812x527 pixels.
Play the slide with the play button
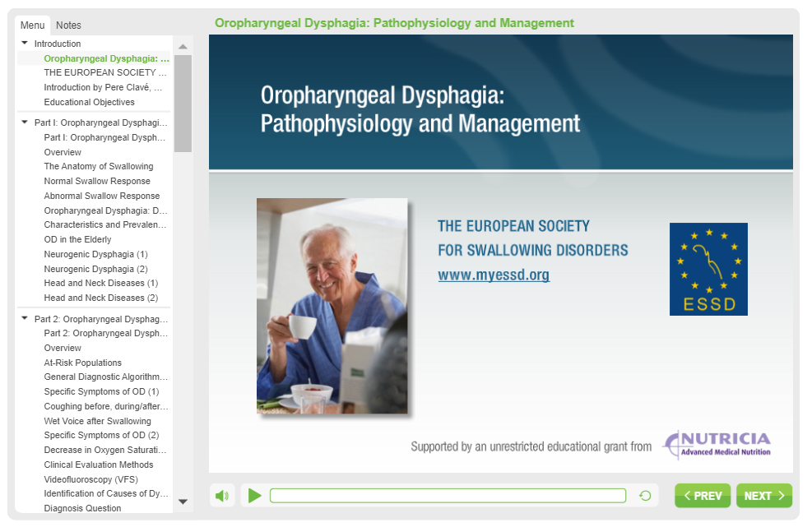click(254, 496)
